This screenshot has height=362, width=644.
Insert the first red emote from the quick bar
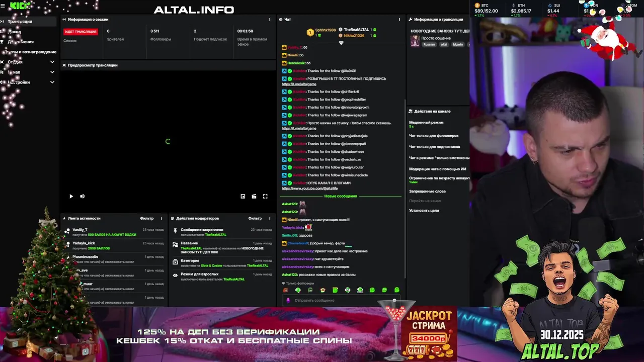click(x=286, y=290)
